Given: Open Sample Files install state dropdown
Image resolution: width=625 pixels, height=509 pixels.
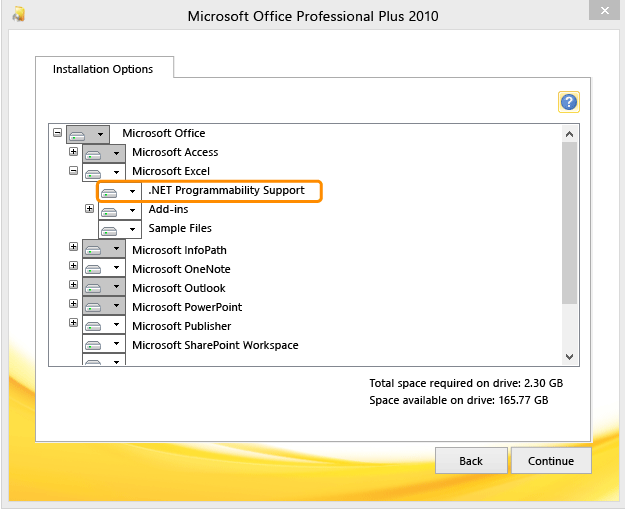Looking at the screenshot, I should coord(120,230).
